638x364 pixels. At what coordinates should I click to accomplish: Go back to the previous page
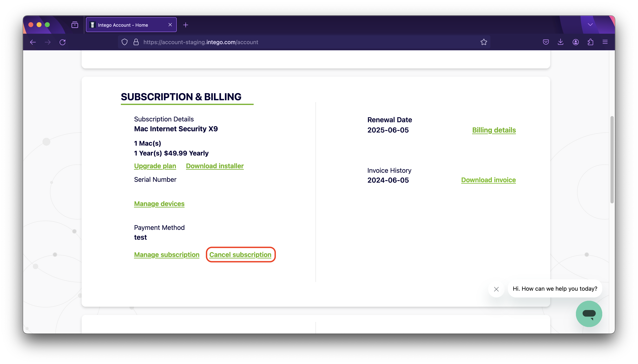click(x=33, y=42)
